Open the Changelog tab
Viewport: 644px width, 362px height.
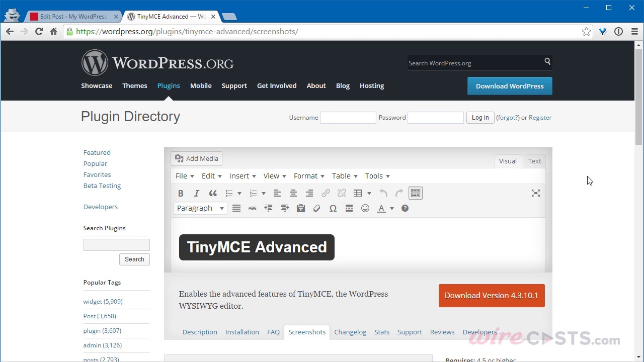(x=350, y=332)
